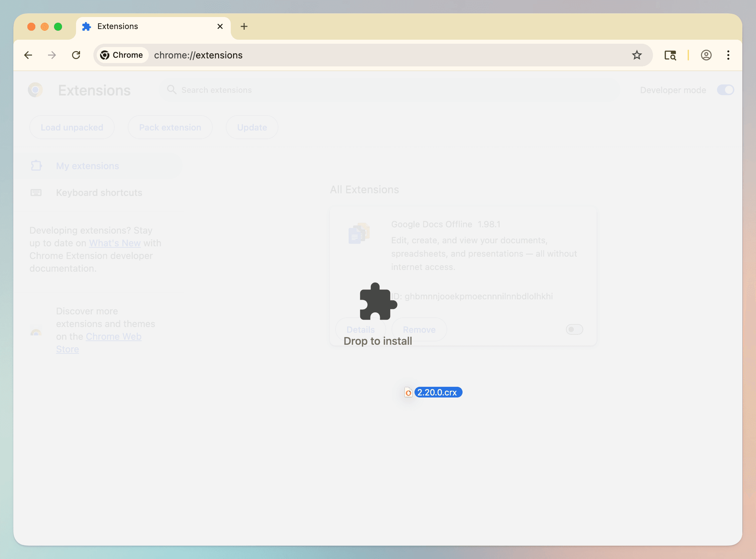Bookmark this page with the star icon

pos(637,55)
